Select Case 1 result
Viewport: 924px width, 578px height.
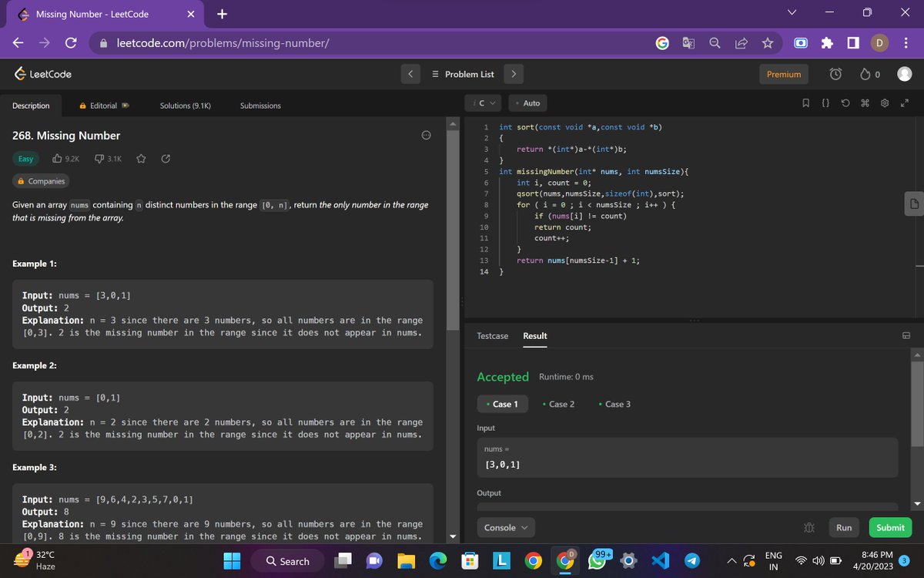pyautogui.click(x=502, y=404)
